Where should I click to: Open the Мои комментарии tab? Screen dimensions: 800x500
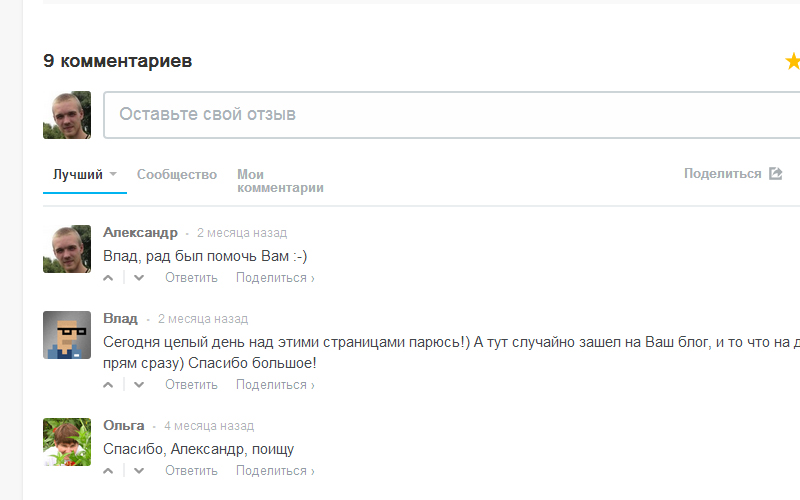pos(280,181)
